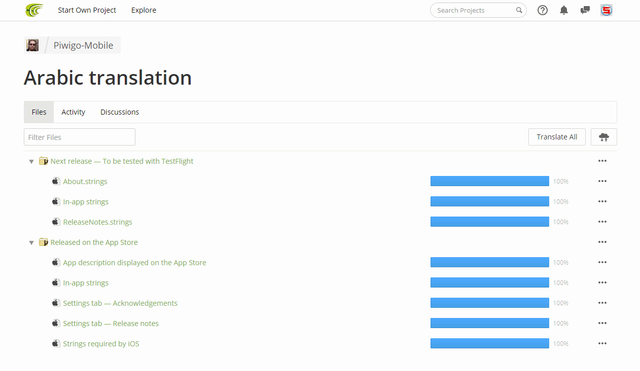Open options menu for About.strings

602,181
